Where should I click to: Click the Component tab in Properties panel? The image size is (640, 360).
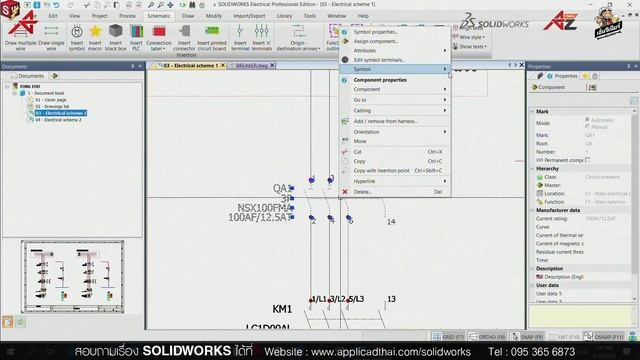(548, 87)
